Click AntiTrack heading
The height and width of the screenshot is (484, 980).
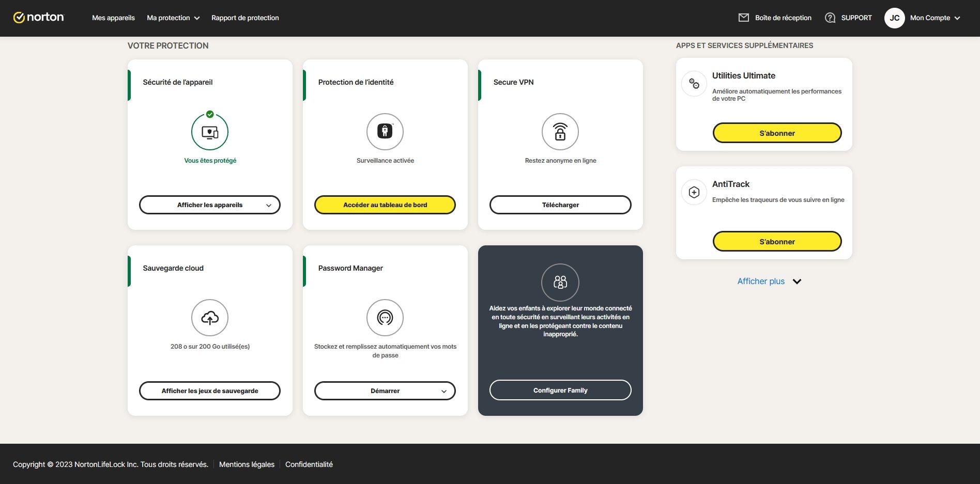pyautogui.click(x=731, y=184)
